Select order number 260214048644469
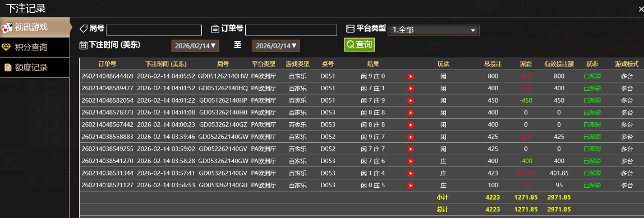Viewport: 644px width, 218px height. (107, 76)
